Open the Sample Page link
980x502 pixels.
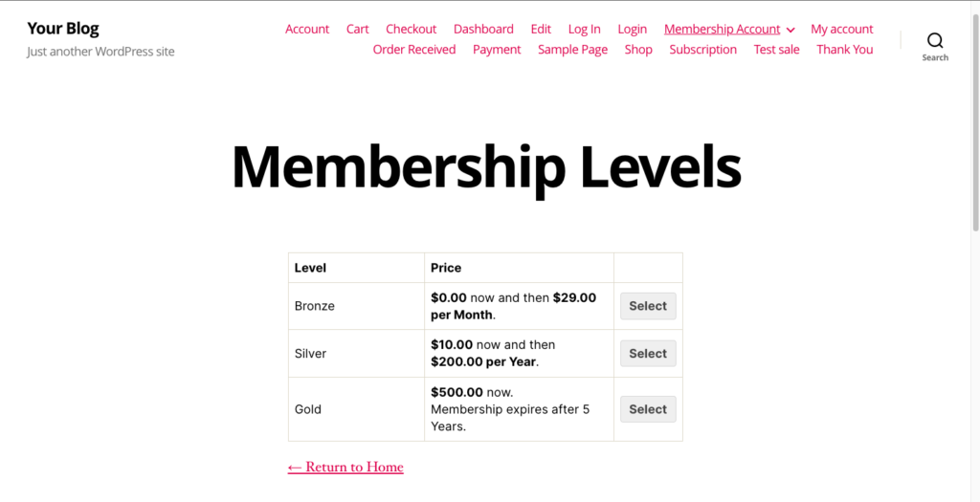click(572, 50)
